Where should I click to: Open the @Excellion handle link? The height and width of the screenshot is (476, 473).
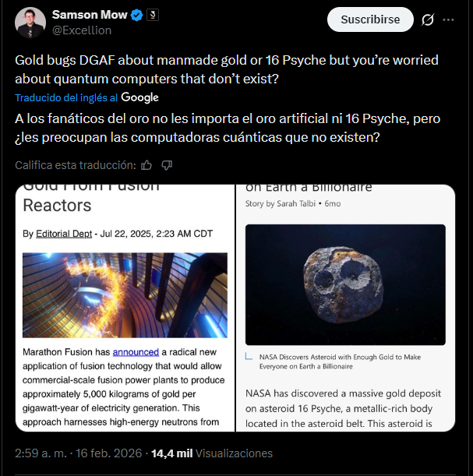tap(82, 30)
